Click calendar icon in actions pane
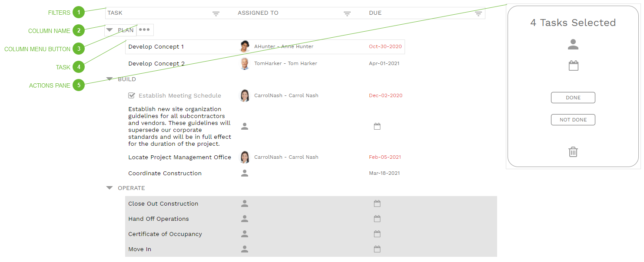 click(573, 66)
